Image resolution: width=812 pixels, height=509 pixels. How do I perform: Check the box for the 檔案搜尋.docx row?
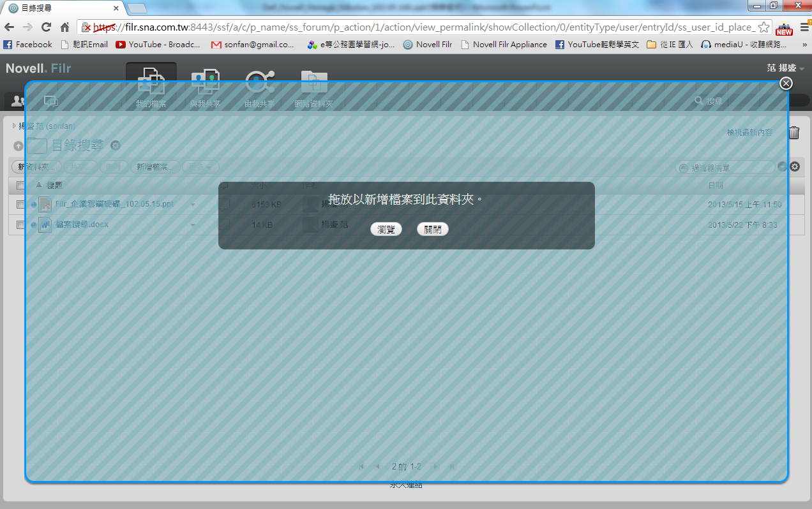(20, 225)
